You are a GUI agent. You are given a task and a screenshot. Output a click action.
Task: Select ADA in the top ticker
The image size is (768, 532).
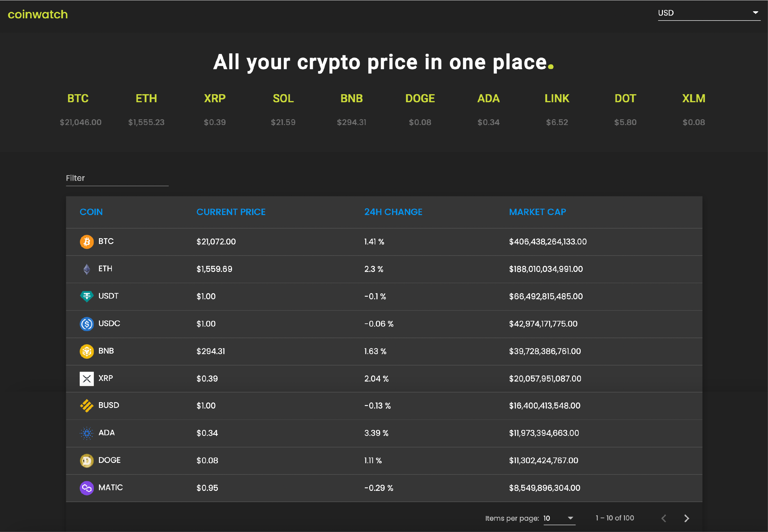pos(488,98)
